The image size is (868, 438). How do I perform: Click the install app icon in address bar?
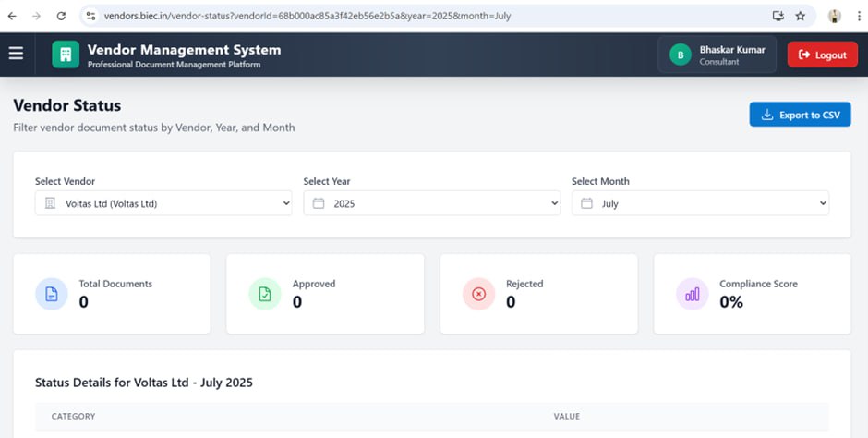coord(778,16)
